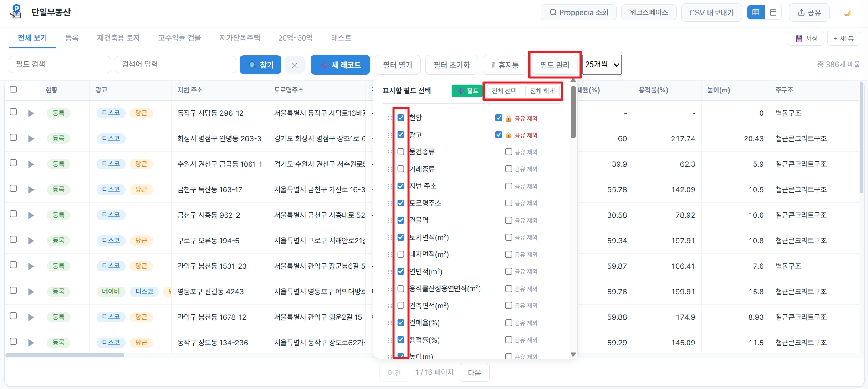This screenshot has width=868, height=389.
Task: Check the 거래종류 field checkbox
Action: pyautogui.click(x=401, y=169)
